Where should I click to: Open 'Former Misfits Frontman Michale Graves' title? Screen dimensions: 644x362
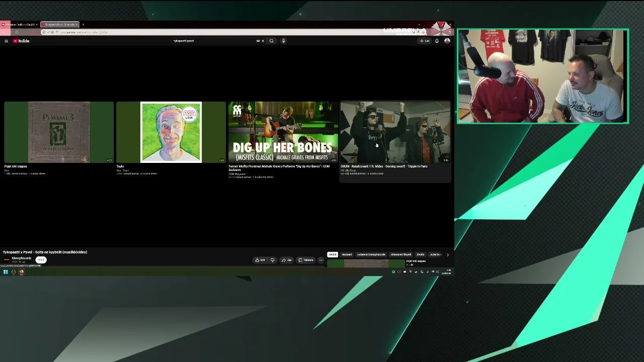(x=279, y=168)
